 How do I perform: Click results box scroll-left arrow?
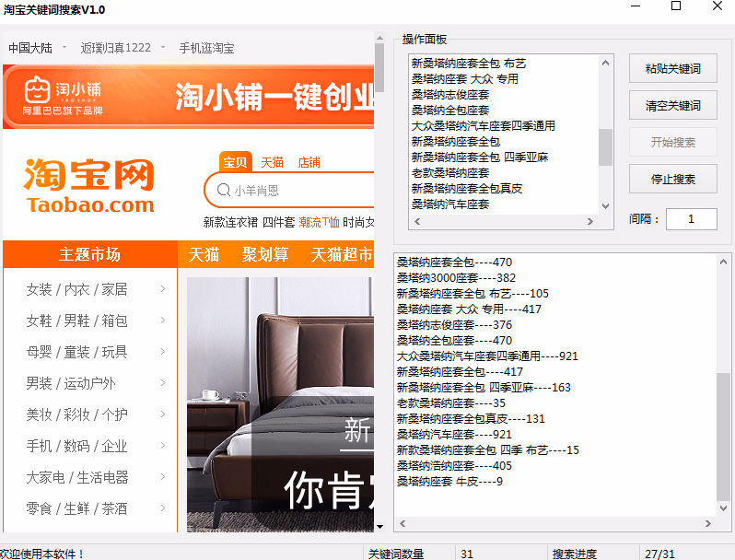tap(402, 523)
